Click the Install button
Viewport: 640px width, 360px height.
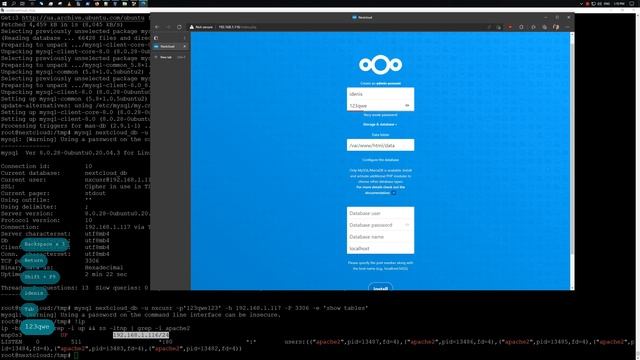coord(380,287)
